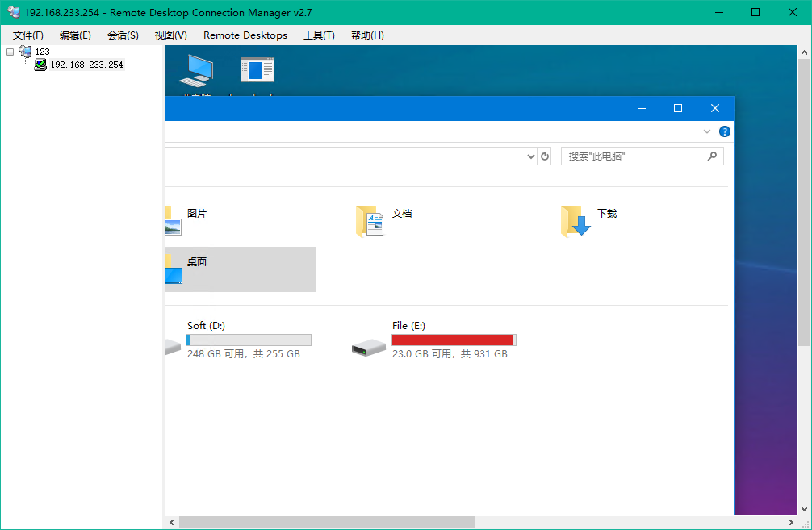Close the remote Explorer window
This screenshot has height=530, width=812.
[715, 108]
